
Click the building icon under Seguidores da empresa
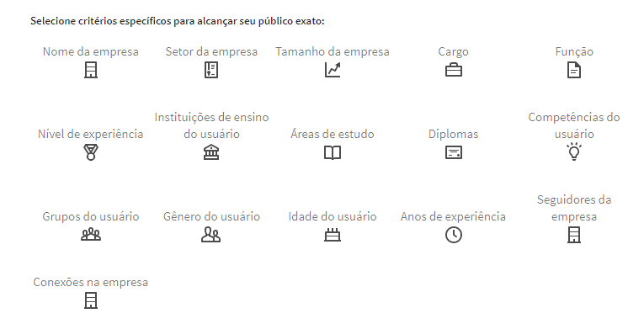click(x=574, y=235)
